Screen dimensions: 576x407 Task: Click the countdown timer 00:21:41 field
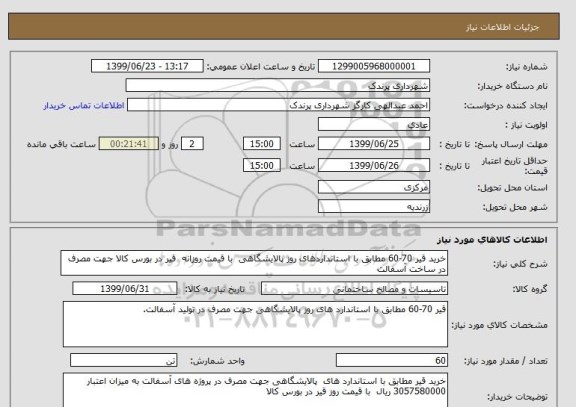point(129,144)
